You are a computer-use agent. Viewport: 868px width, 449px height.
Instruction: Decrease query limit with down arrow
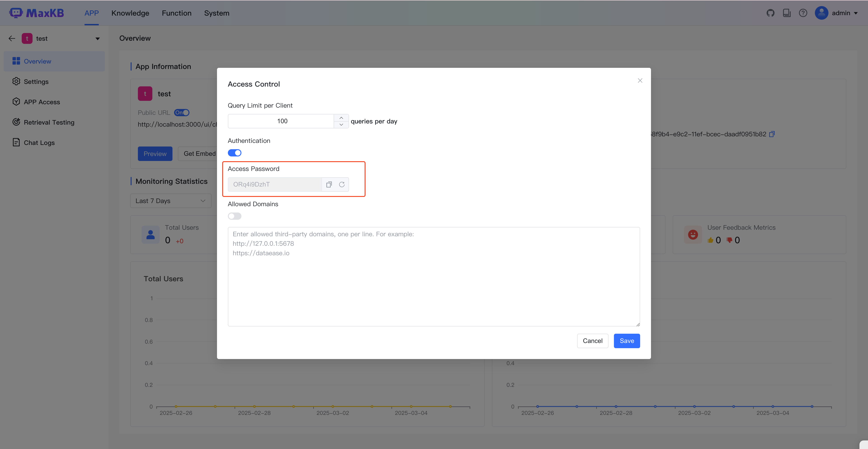click(x=341, y=125)
